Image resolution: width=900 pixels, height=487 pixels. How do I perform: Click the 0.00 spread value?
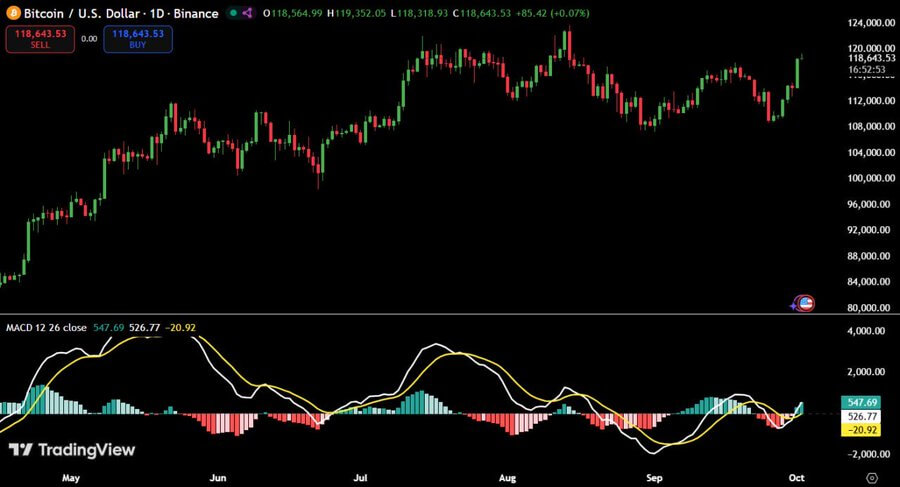pyautogui.click(x=89, y=39)
